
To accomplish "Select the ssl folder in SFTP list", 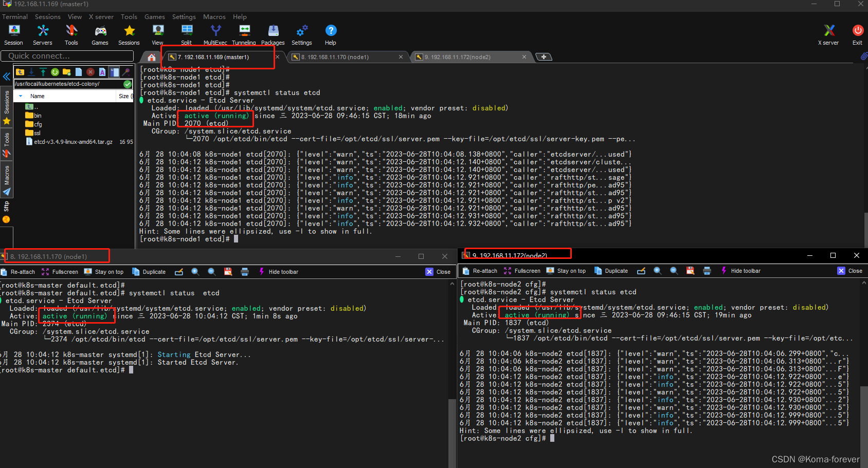I will (33, 133).
